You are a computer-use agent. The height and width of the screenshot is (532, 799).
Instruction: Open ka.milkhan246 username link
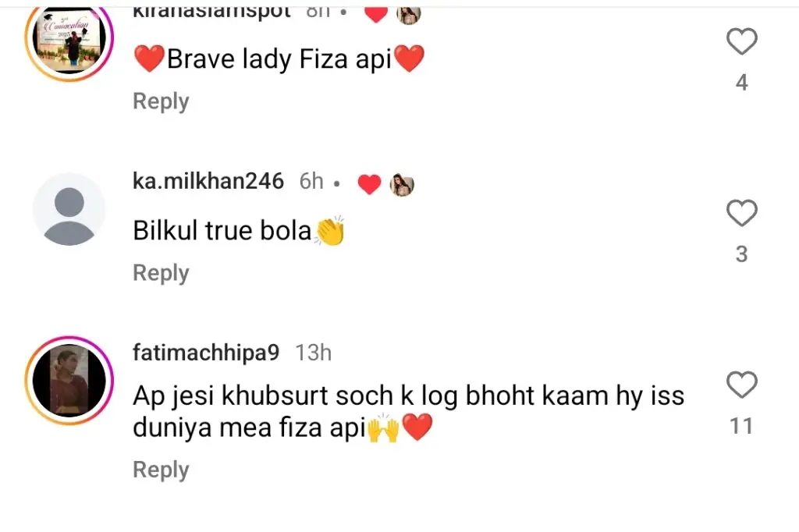tap(208, 182)
